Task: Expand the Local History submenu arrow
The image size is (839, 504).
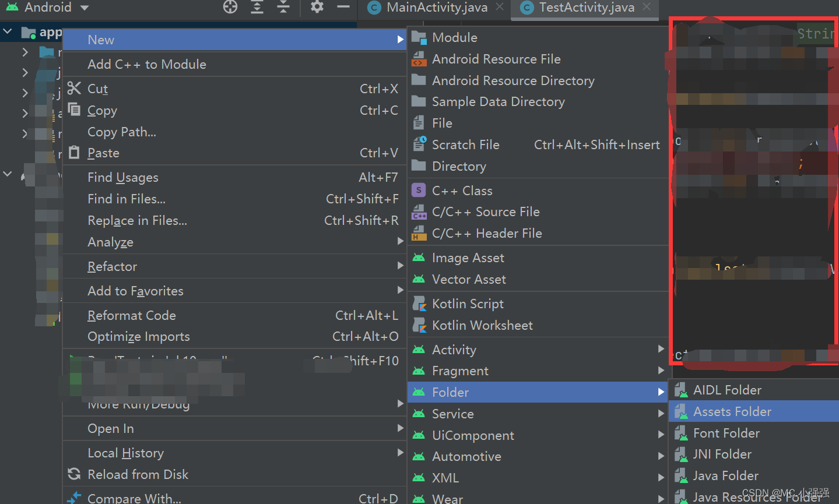Action: (401, 453)
